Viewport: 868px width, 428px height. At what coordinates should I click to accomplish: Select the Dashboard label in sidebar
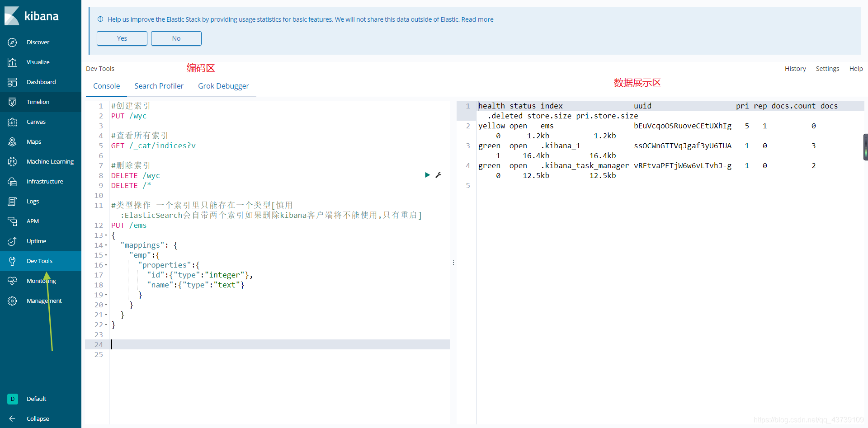(41, 82)
